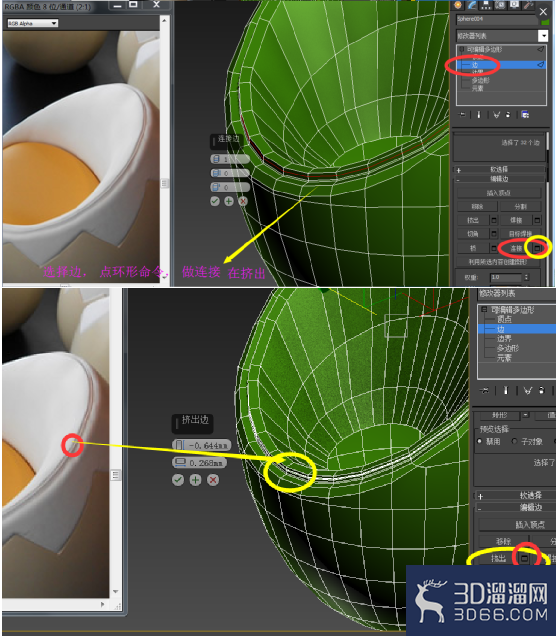Select 可编辑多边形 in the top modifier stack
556x636 pixels.
pyautogui.click(x=484, y=49)
